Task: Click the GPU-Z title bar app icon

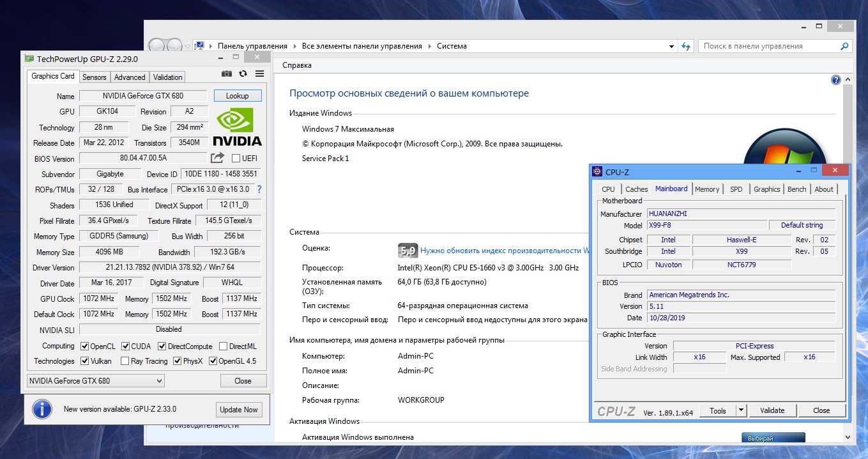Action: [x=30, y=59]
